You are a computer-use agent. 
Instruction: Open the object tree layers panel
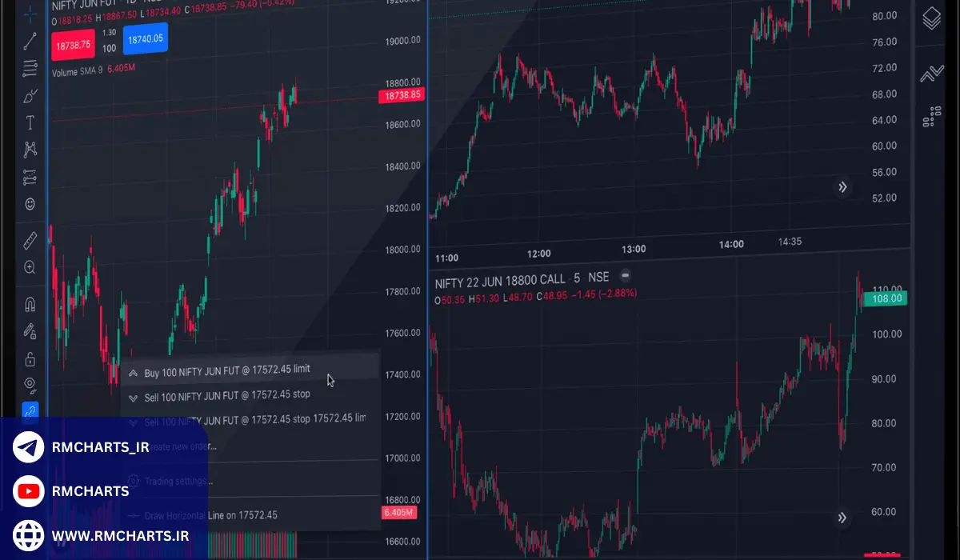[x=931, y=18]
